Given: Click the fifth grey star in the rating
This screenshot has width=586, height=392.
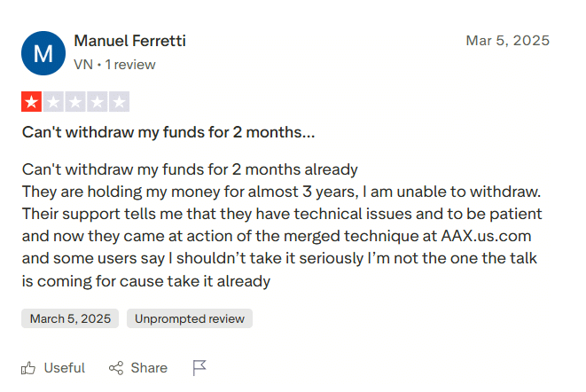Looking at the screenshot, I should [x=119, y=102].
